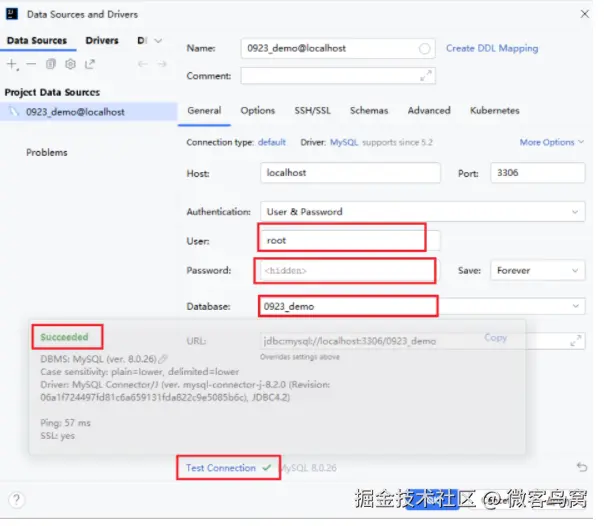The width and height of the screenshot is (604, 526).
Task: Click the MySQL driver link
Action: tap(344, 142)
